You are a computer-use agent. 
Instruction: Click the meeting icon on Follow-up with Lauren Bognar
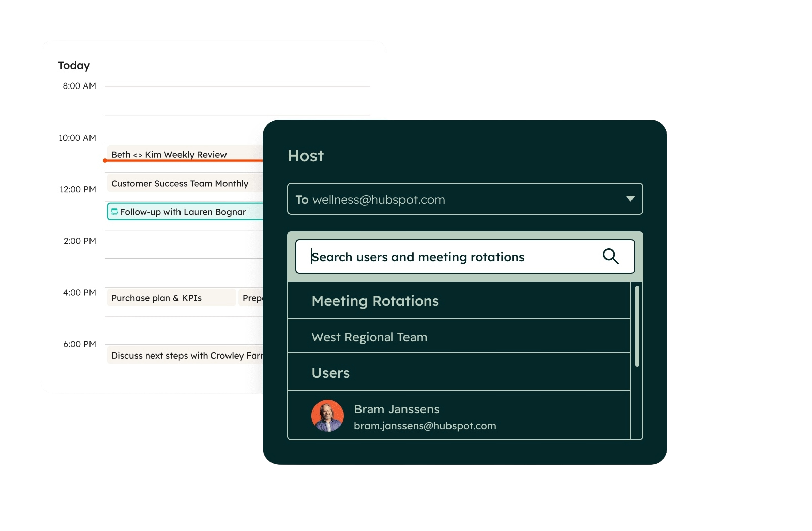coord(114,212)
